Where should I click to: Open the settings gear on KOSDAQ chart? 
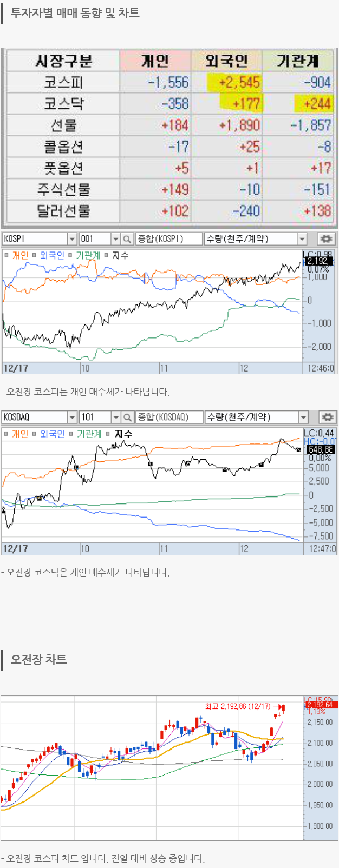(x=327, y=418)
